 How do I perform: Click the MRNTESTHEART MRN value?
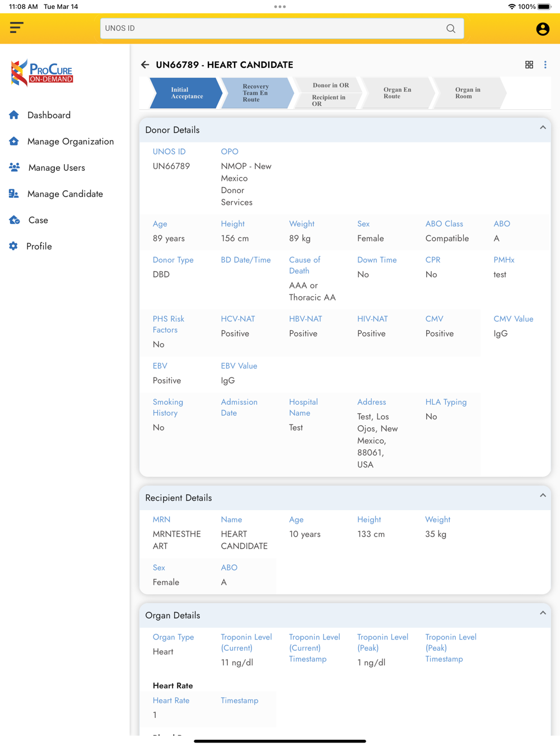pos(176,540)
